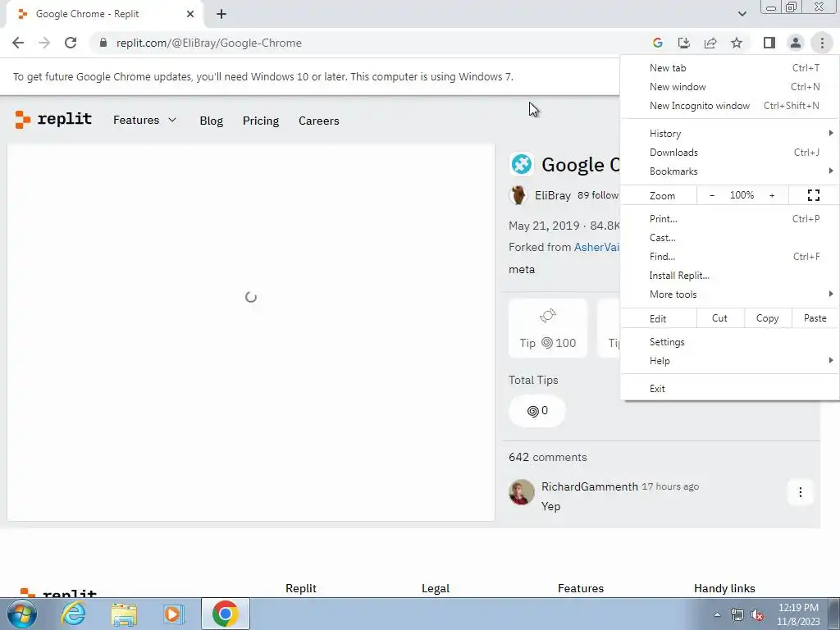840x630 pixels.
Task: Show hidden tray icons arrow
Action: pos(717,615)
